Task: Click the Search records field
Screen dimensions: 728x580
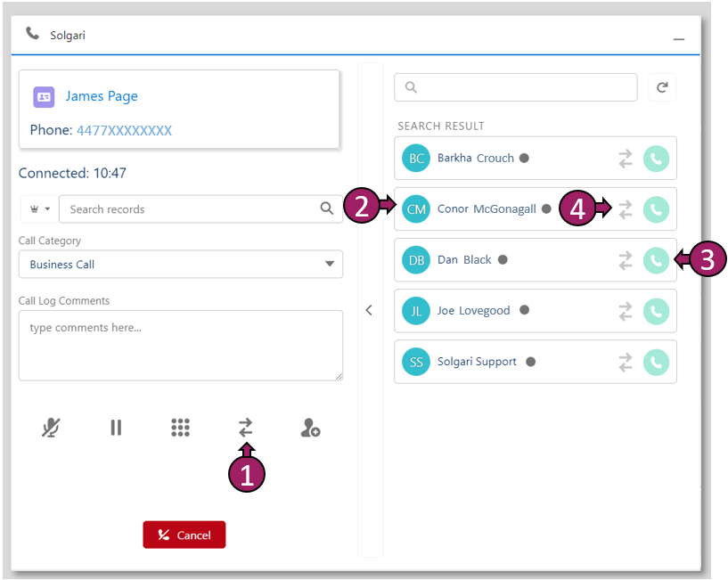Action: 192,209
